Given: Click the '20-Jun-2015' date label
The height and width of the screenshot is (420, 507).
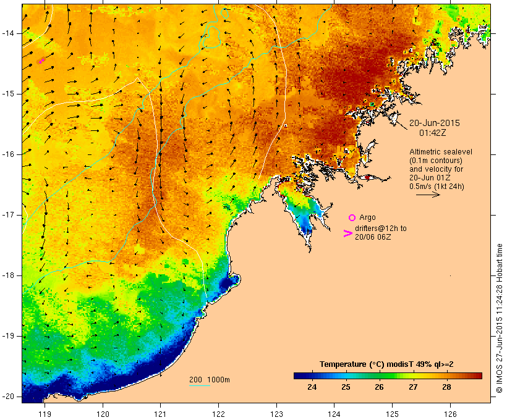Looking at the screenshot, I should tap(434, 123).
